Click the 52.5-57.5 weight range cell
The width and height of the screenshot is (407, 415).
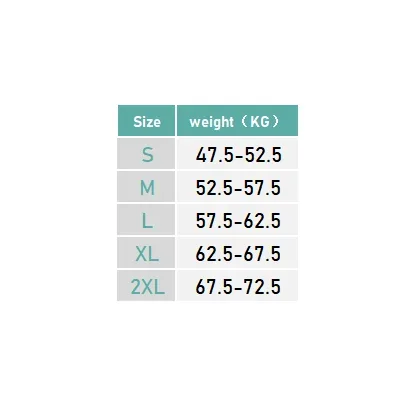click(237, 187)
